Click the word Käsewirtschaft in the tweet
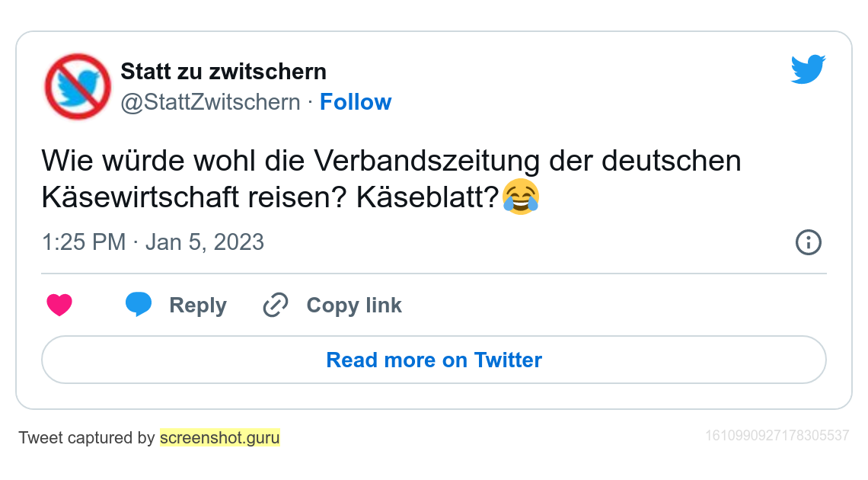Image resolution: width=868 pixels, height=480 pixels. point(139,197)
